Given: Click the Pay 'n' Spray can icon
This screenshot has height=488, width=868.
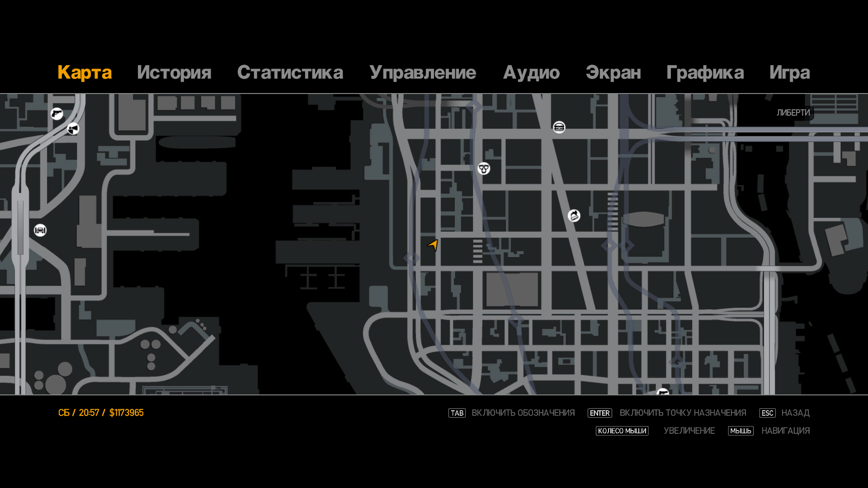Looking at the screenshot, I should [73, 129].
